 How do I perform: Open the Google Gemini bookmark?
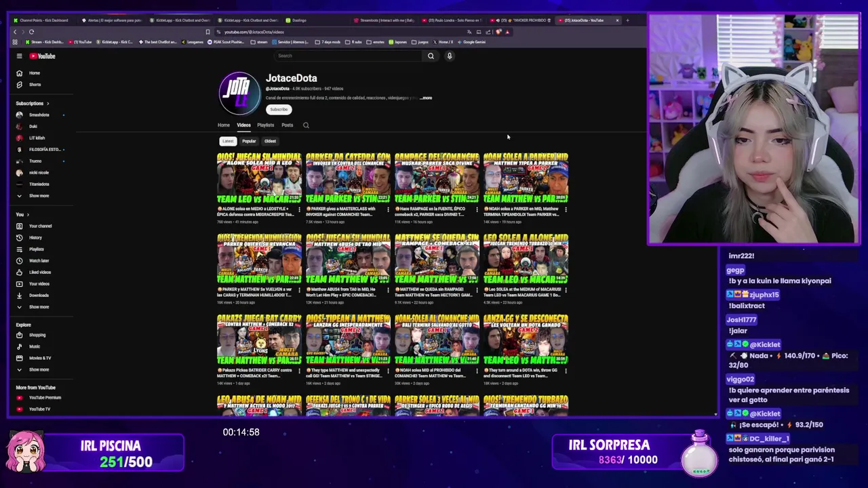[472, 42]
